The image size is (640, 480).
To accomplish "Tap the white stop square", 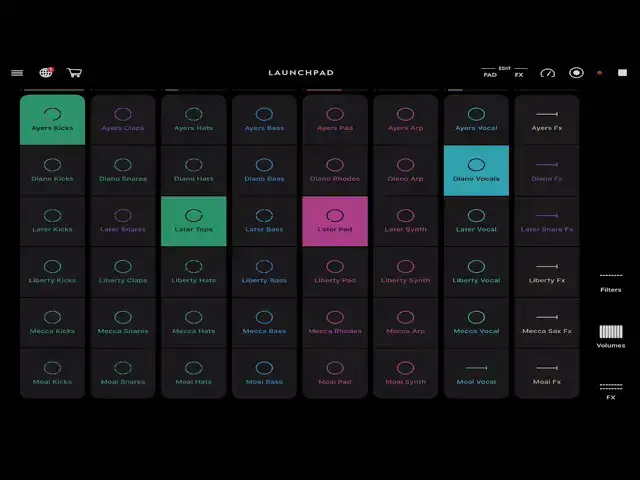I will tap(622, 73).
